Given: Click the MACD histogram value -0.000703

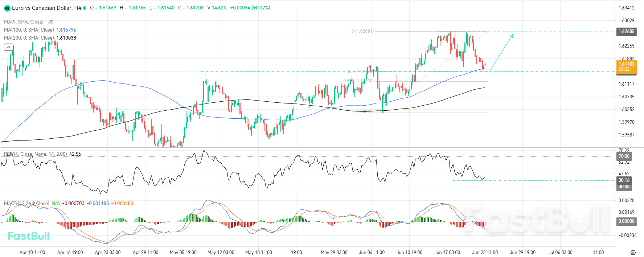Looking at the screenshot, I should [73, 204].
